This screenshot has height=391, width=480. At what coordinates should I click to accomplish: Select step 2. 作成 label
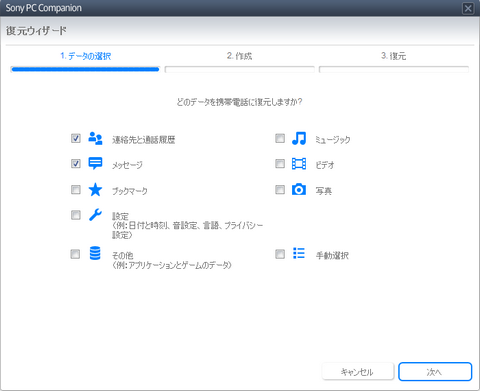239,56
